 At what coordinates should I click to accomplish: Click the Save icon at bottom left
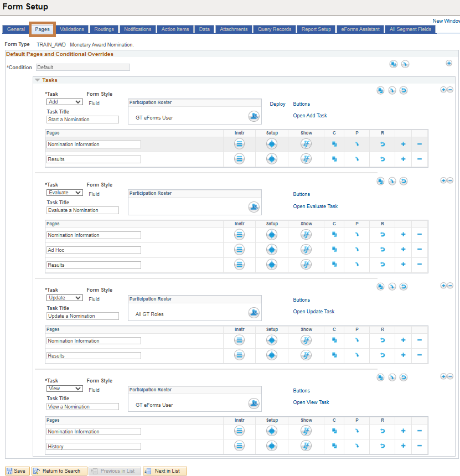coord(17,470)
